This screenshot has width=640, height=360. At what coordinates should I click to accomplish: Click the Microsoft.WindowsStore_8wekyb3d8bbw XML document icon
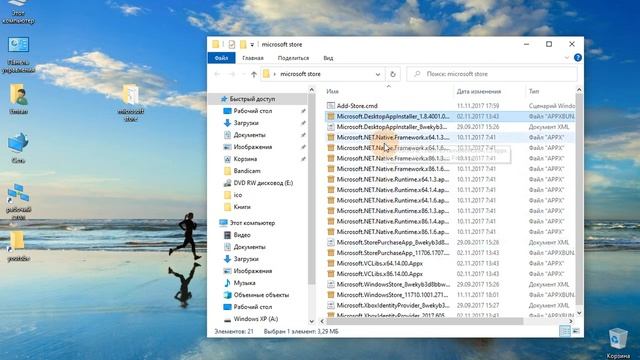[x=331, y=284]
